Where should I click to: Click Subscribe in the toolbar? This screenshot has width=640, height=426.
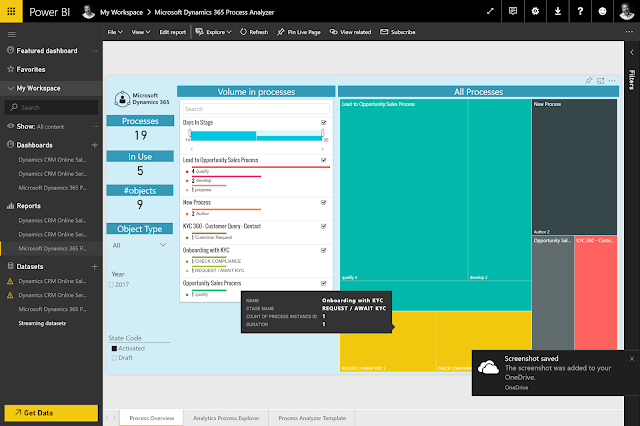pyautogui.click(x=398, y=32)
